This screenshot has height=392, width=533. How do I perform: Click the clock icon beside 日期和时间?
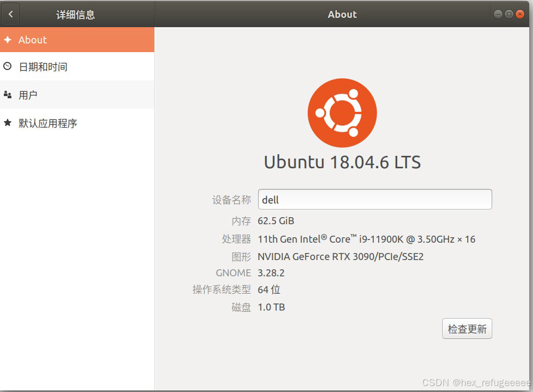[8, 66]
